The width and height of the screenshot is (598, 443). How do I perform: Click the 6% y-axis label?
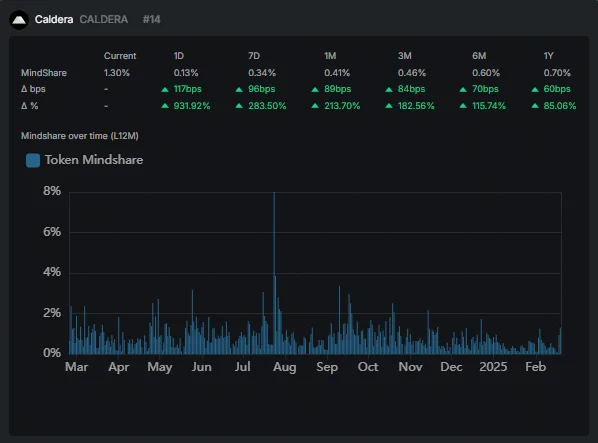pos(52,232)
